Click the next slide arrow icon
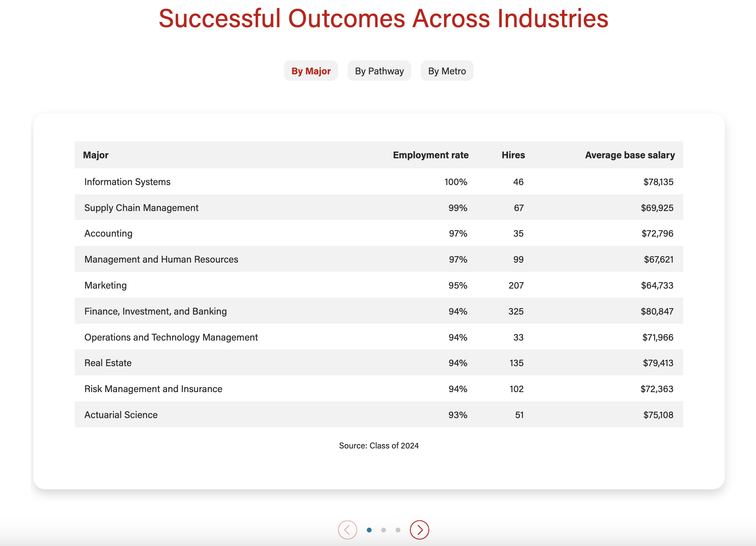756x546 pixels. point(419,530)
